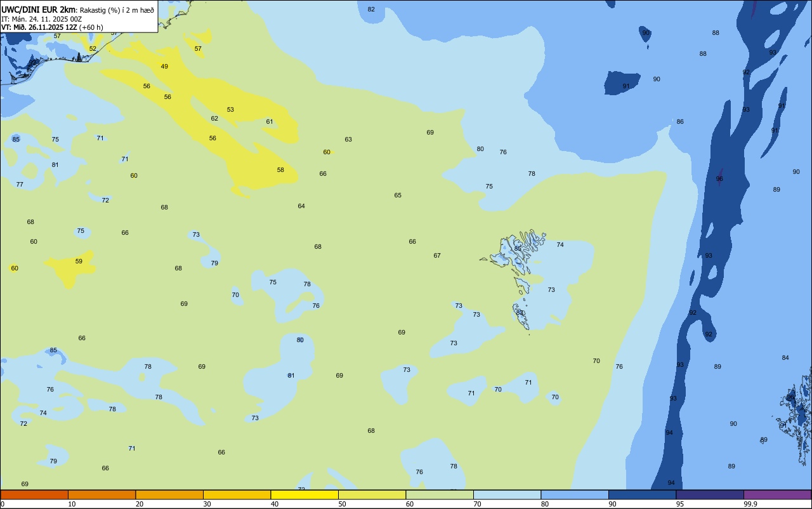The image size is (812, 509).
Task: Click the humidity value 82 at the top
Action: pyautogui.click(x=371, y=10)
